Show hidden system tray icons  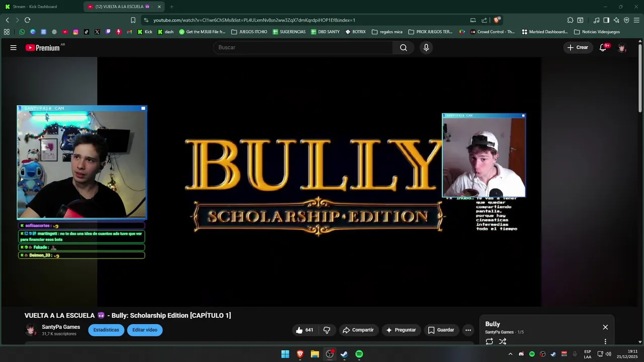pyautogui.click(x=510, y=354)
